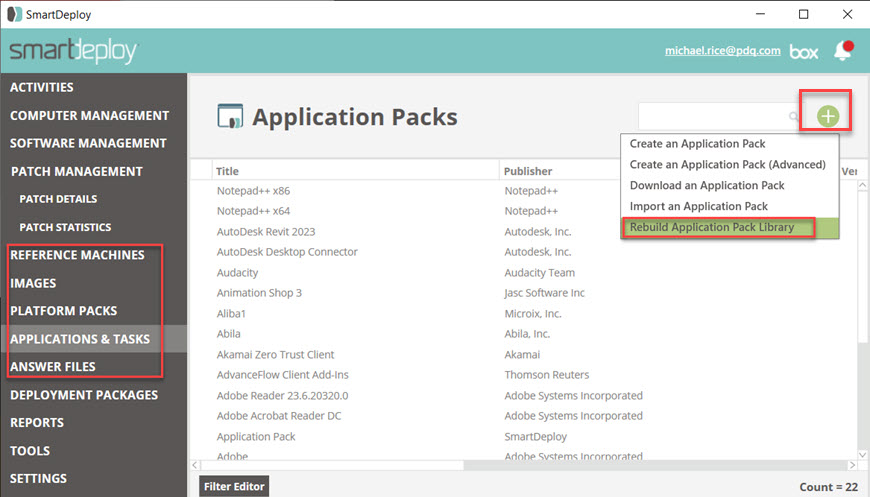Choose Create an Application Pack (Advanced)
This screenshot has height=497, width=870.
pyautogui.click(x=727, y=164)
